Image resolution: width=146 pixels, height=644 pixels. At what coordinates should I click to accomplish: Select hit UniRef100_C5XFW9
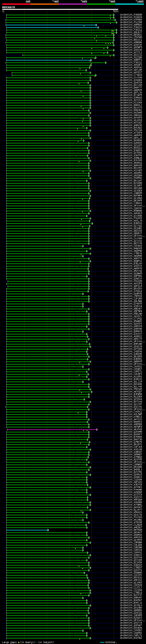(131, 37)
